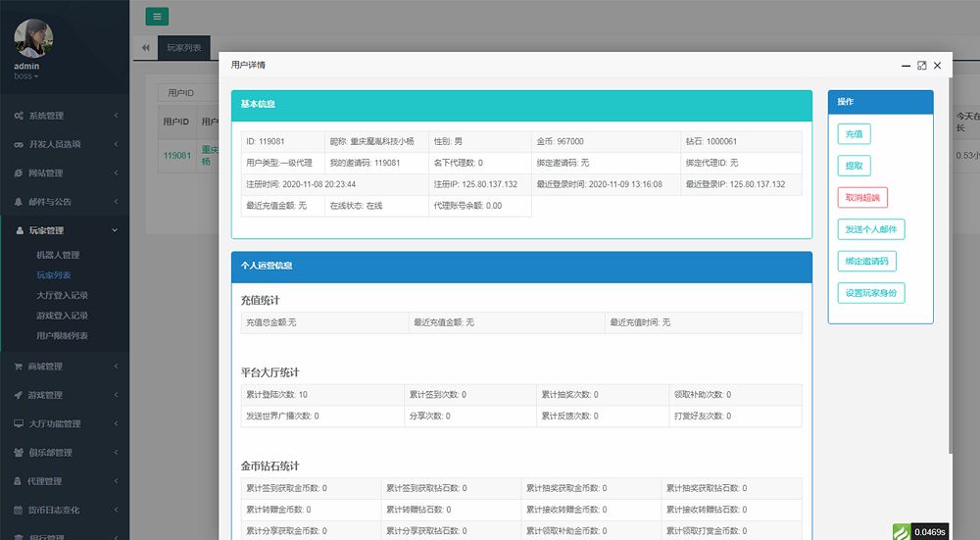
Task: Click the 充值 button in the 操作 panel
Action: (854, 134)
